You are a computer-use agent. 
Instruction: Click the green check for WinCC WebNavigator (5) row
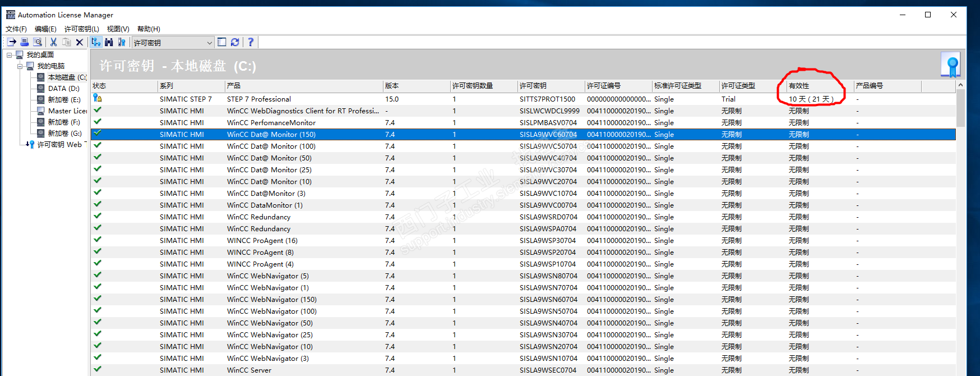click(x=98, y=275)
